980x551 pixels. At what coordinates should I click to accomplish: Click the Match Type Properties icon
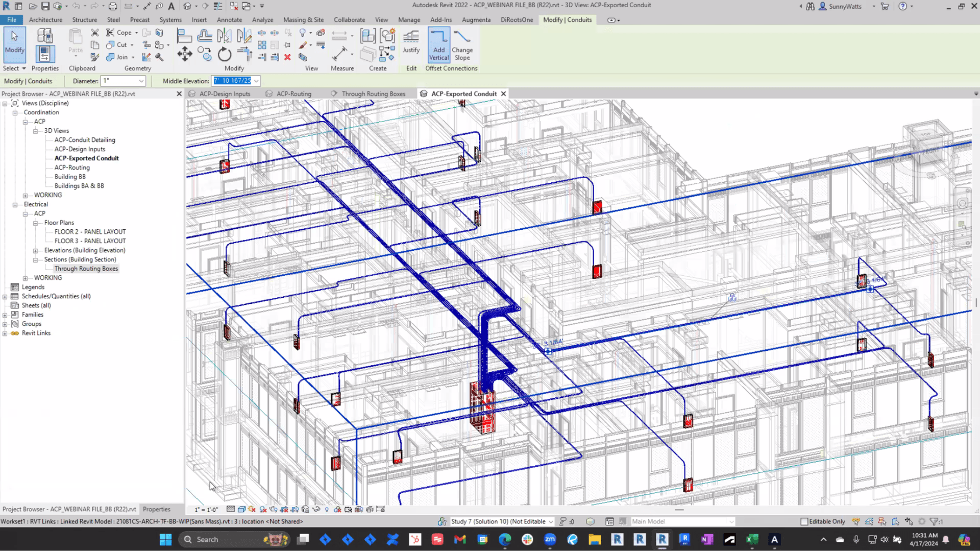click(x=94, y=57)
